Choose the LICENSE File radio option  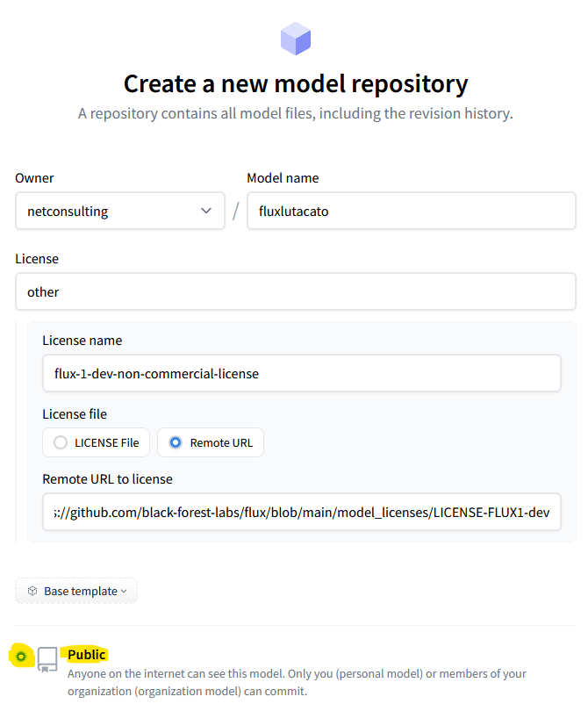[61, 442]
